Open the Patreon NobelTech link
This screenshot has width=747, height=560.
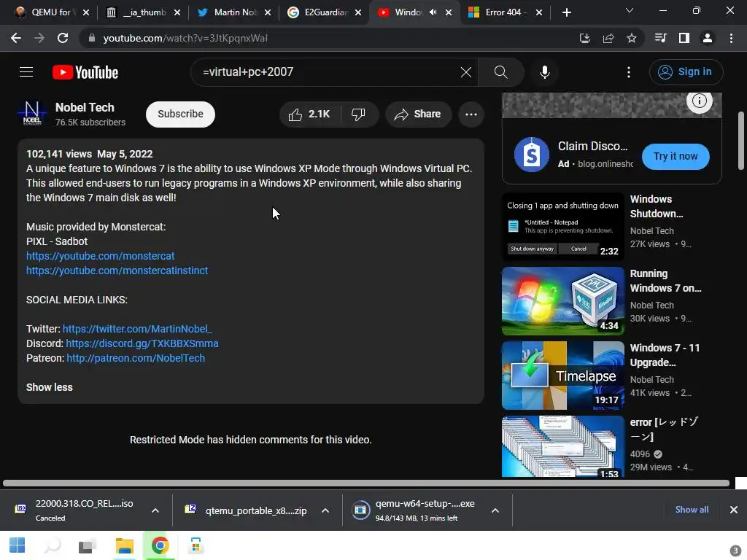(x=136, y=358)
